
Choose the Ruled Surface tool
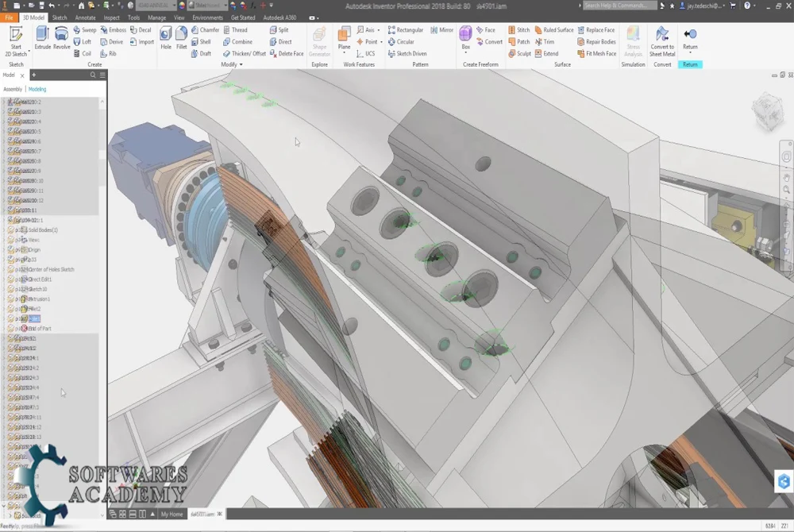(554, 30)
